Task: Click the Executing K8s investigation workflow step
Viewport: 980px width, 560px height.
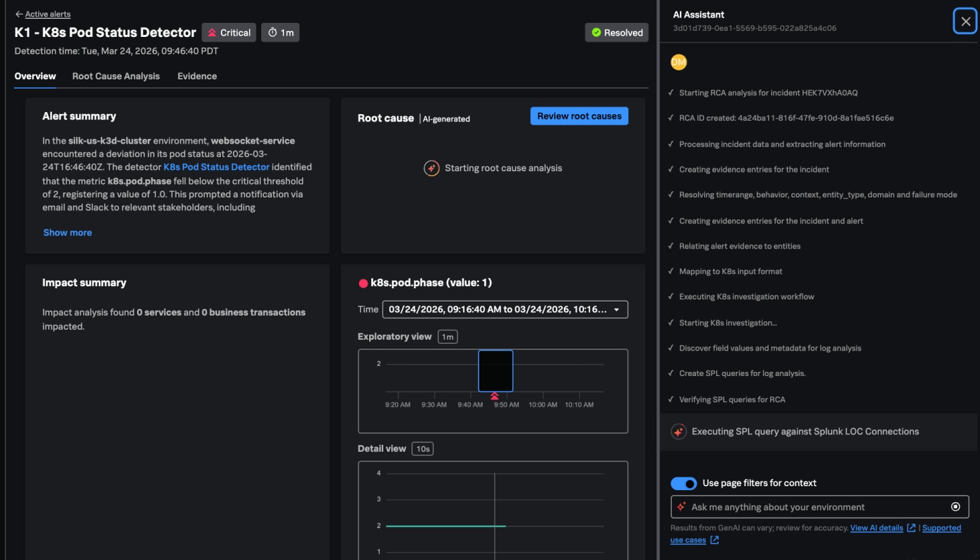Action: point(746,297)
